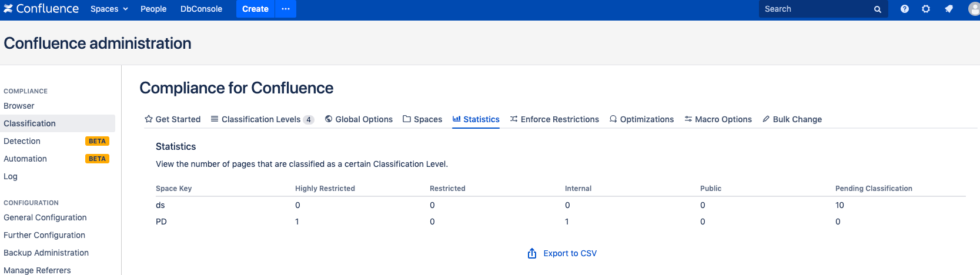980x275 pixels.
Task: Open Automation in the sidebar
Action: pyautogui.click(x=25, y=159)
